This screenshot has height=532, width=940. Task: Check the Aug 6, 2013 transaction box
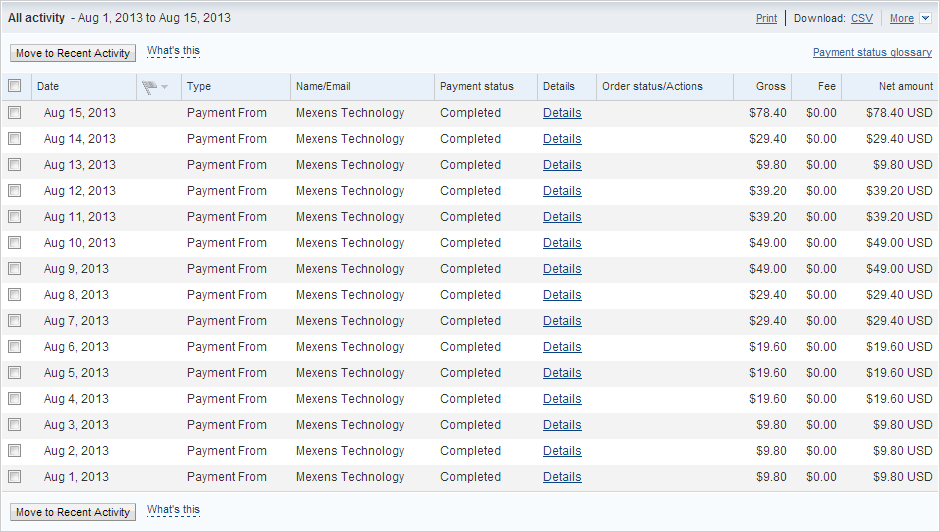pyautogui.click(x=14, y=347)
